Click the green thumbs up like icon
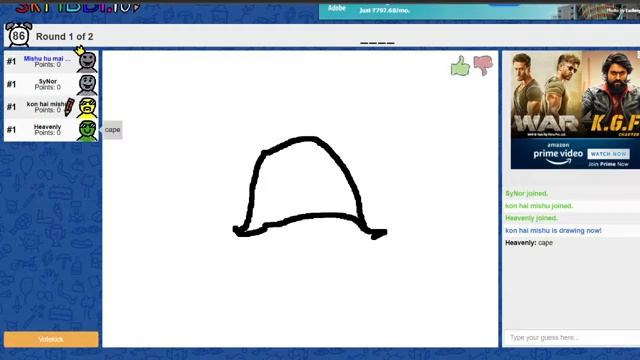The height and width of the screenshot is (360, 640). pyautogui.click(x=460, y=66)
